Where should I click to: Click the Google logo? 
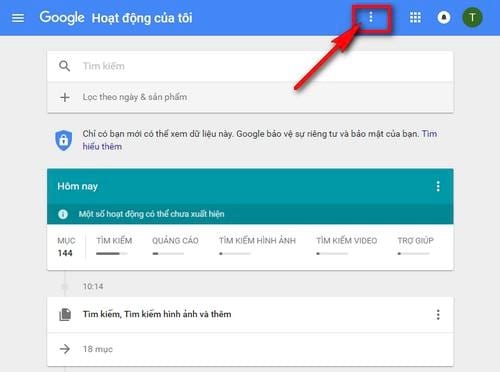(x=62, y=17)
